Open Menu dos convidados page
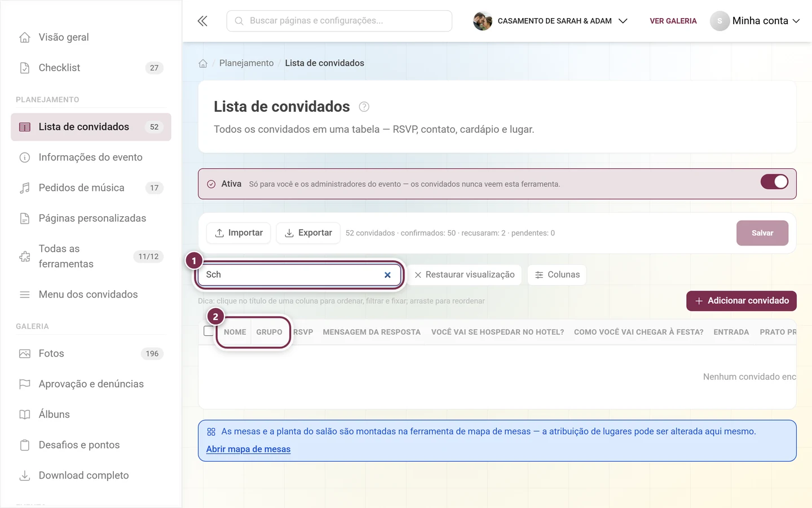 (91, 295)
